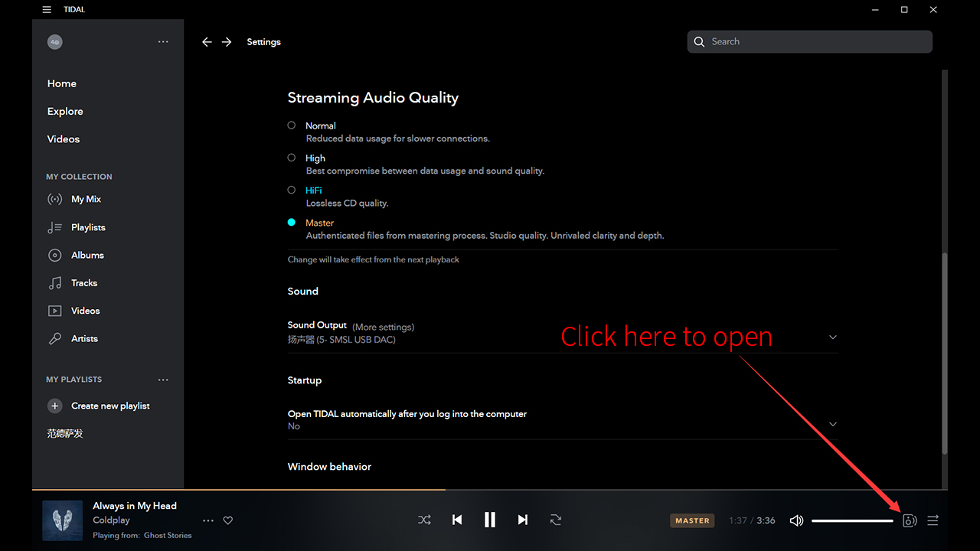This screenshot has width=980, height=551.
Task: Open track options dots near Coldplay
Action: (208, 520)
